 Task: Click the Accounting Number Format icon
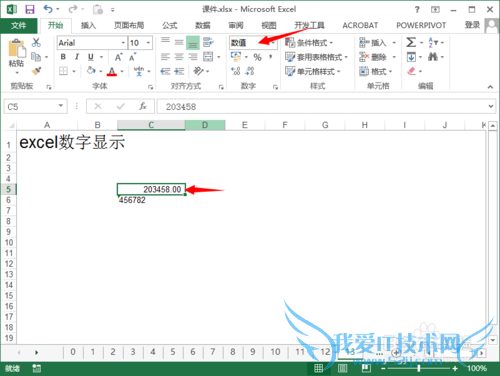pyautogui.click(x=236, y=57)
